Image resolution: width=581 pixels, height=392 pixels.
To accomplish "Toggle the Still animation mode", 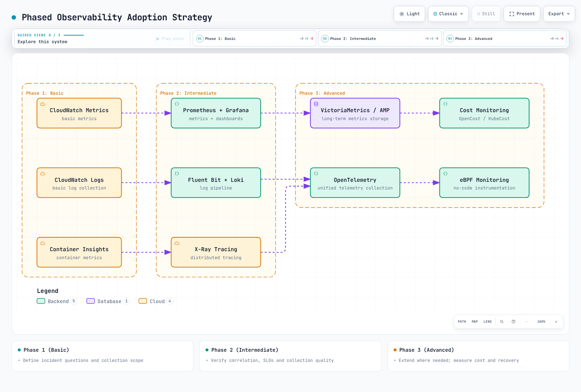I will pos(486,14).
